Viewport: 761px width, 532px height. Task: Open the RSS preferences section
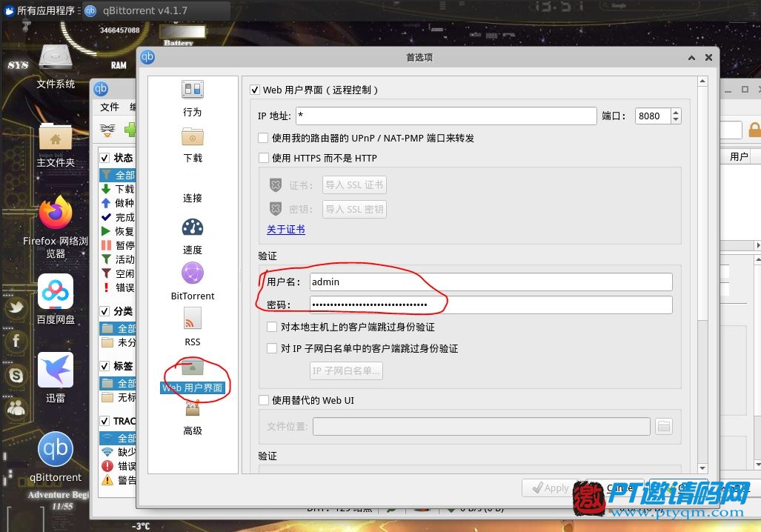point(193,327)
